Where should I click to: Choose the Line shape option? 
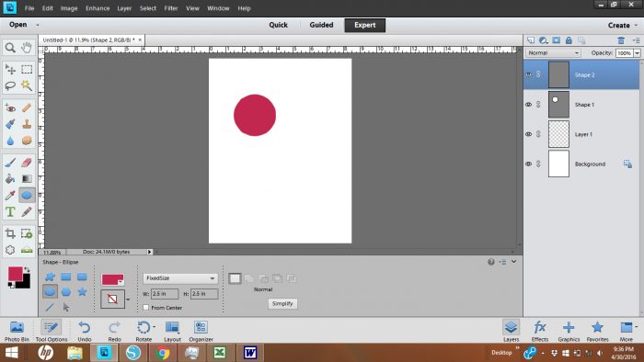50,307
